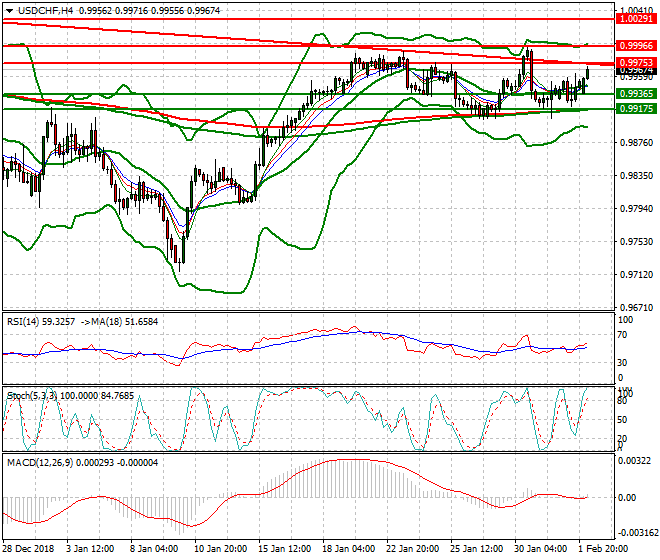This screenshot has height=560, width=660.
Task: Click the 15 Jan 12:00 time axis label
Action: point(284,549)
